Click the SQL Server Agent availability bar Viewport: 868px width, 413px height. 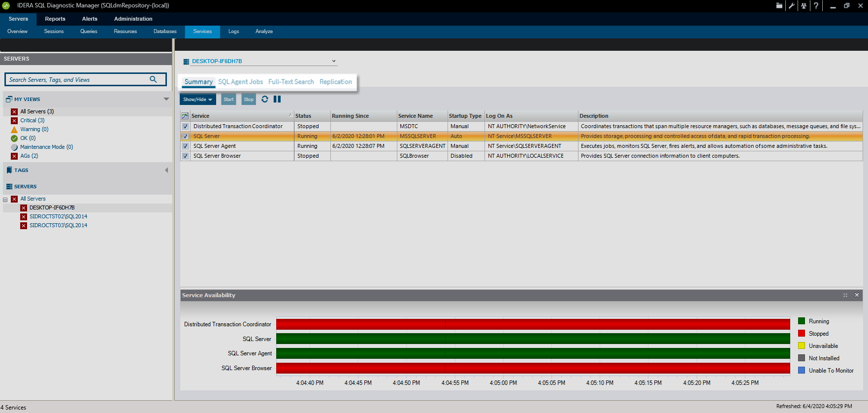coord(533,353)
